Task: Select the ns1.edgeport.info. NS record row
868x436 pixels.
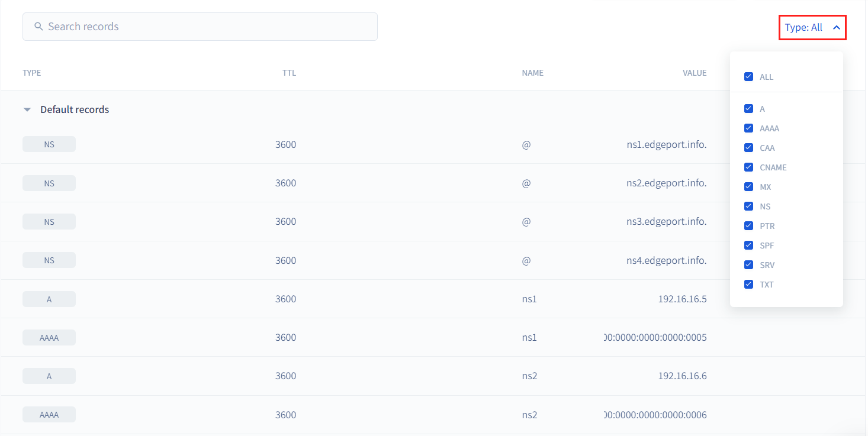Action: pos(355,144)
